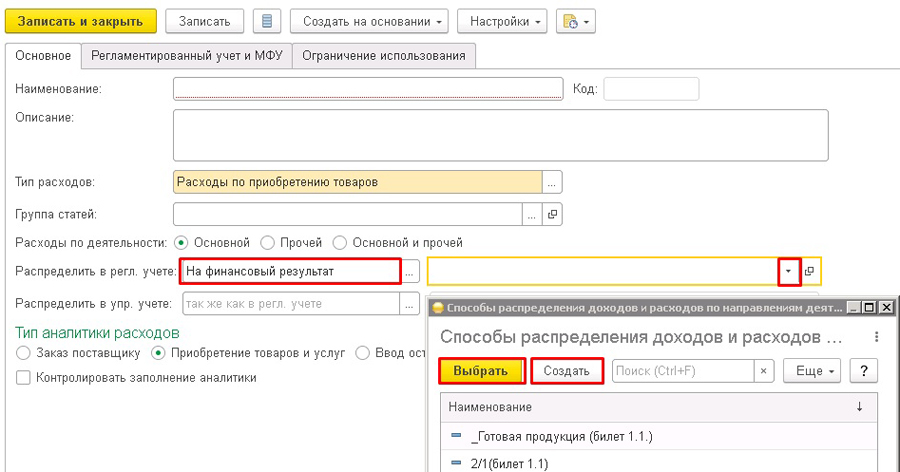Click the three-dot more menu in popup
The width and height of the screenshot is (900, 472).
tap(876, 337)
